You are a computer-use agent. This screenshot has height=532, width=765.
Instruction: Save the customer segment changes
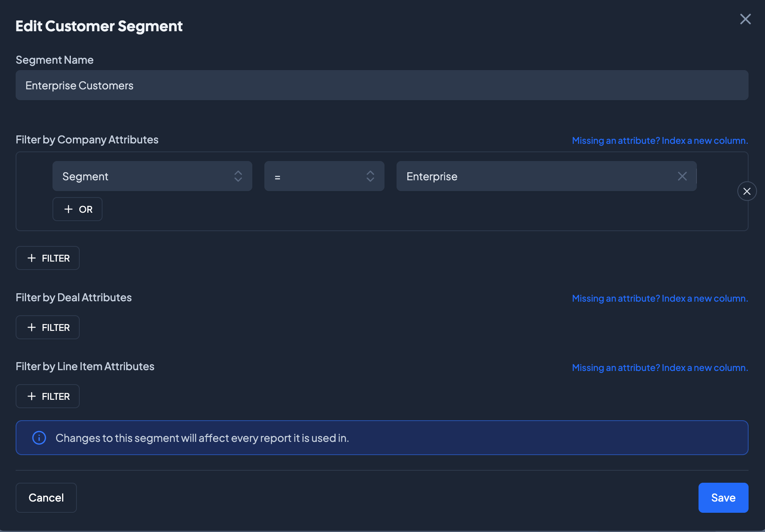click(723, 498)
